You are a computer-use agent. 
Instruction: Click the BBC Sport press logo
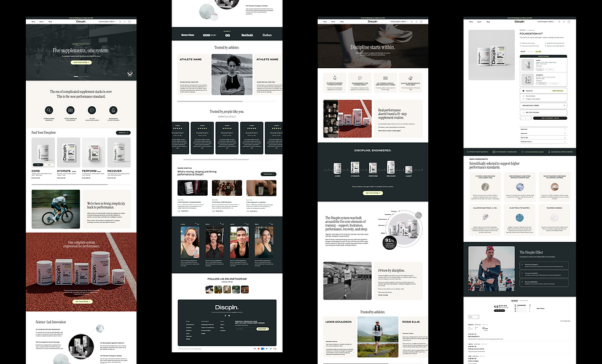click(209, 35)
